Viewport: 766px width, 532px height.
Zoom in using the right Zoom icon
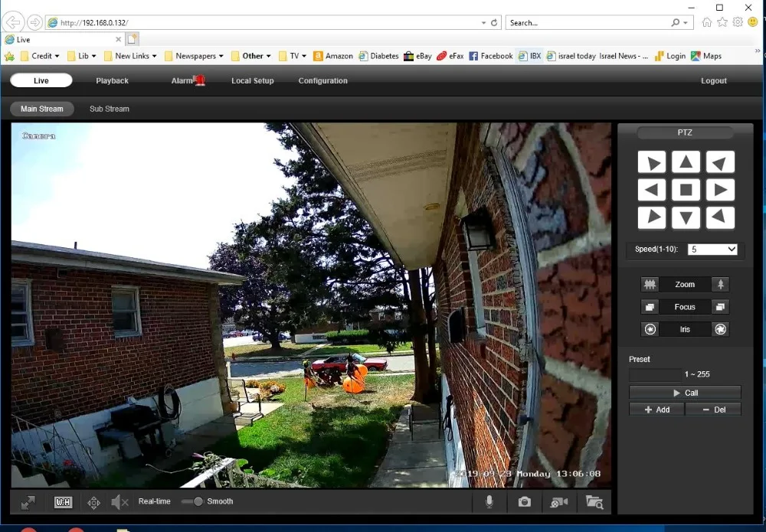720,284
